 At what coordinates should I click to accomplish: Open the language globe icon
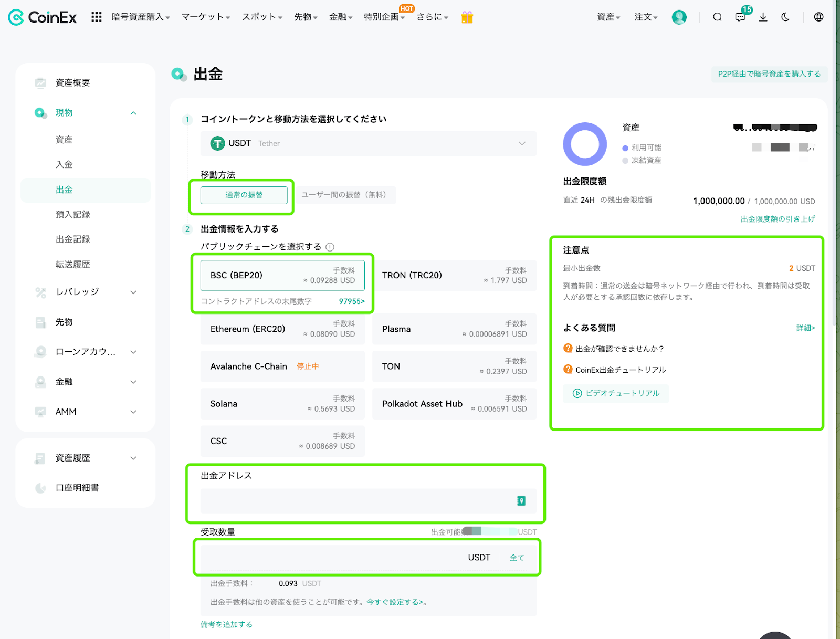(818, 17)
